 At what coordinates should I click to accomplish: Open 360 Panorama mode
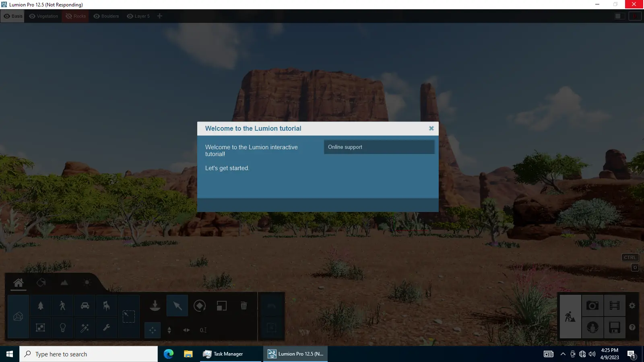[x=592, y=327]
